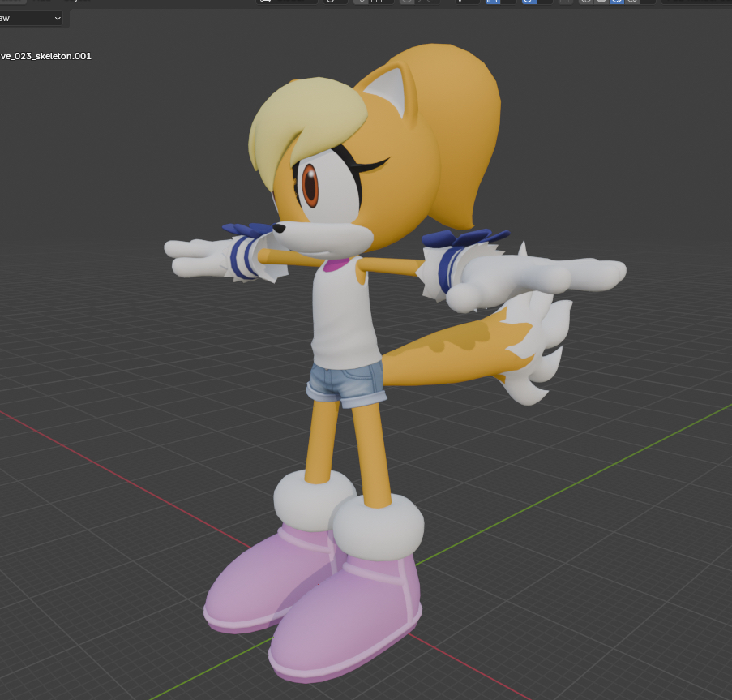Toggle X-ray mode

[566, 2]
